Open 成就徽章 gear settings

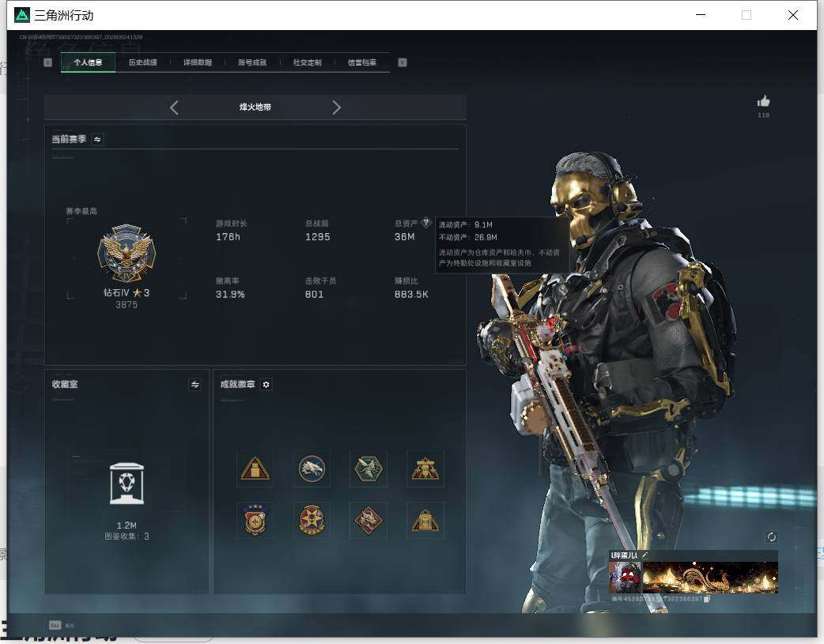pos(266,385)
